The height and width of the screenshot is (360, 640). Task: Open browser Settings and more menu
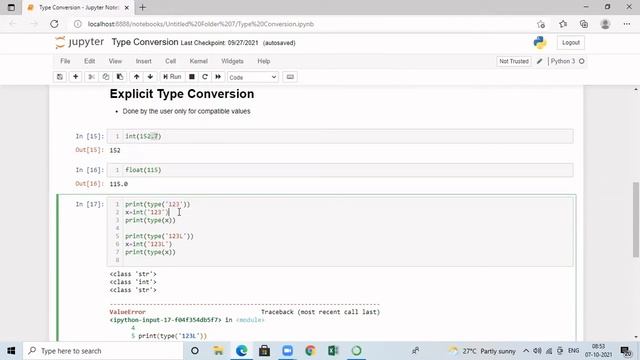tap(627, 24)
